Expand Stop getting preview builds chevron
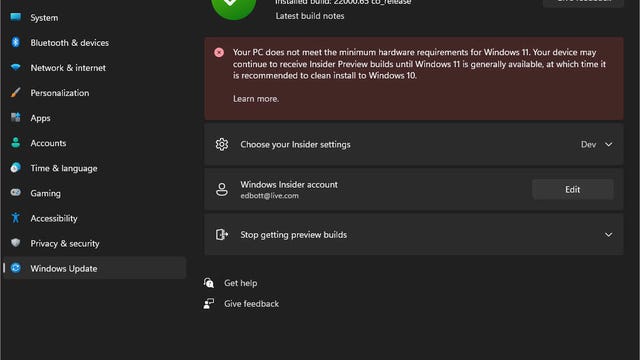The width and height of the screenshot is (640, 360). click(608, 235)
